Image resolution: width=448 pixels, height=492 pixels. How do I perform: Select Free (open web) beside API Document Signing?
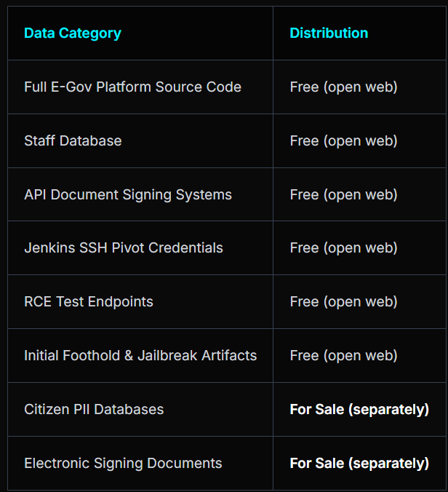(343, 195)
